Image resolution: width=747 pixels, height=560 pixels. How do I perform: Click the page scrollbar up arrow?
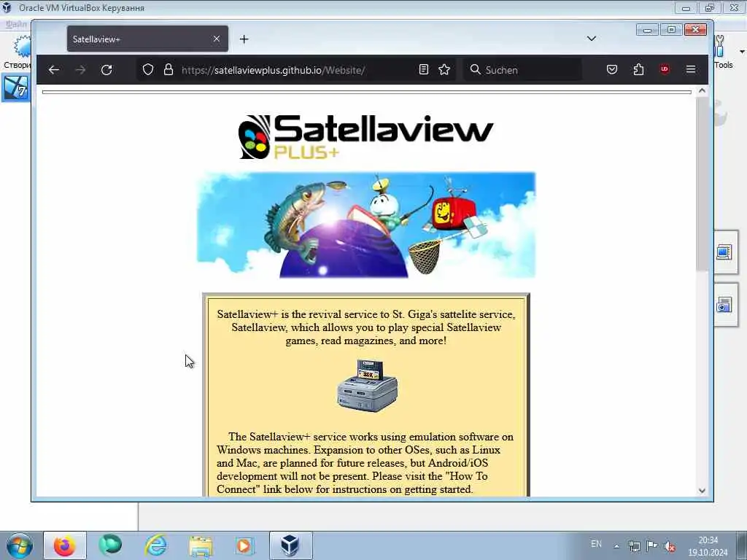(x=702, y=90)
